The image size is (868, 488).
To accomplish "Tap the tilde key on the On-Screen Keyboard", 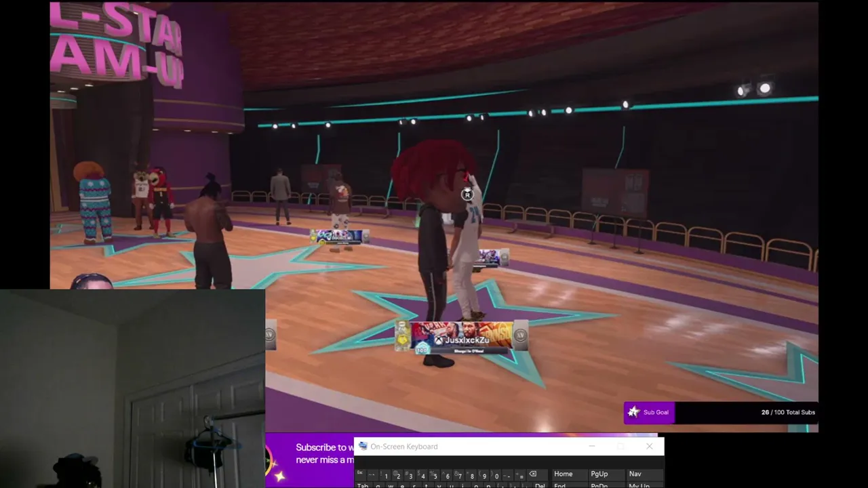I will point(373,474).
